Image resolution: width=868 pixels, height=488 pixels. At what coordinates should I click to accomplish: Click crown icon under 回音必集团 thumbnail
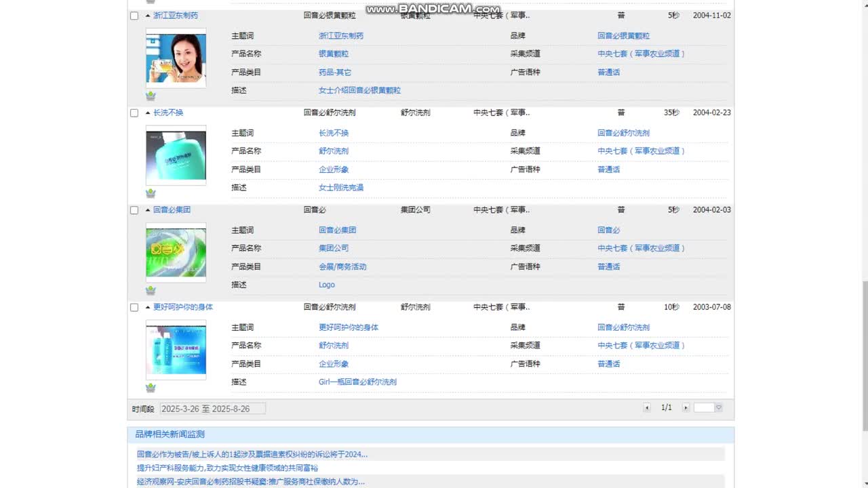151,290
